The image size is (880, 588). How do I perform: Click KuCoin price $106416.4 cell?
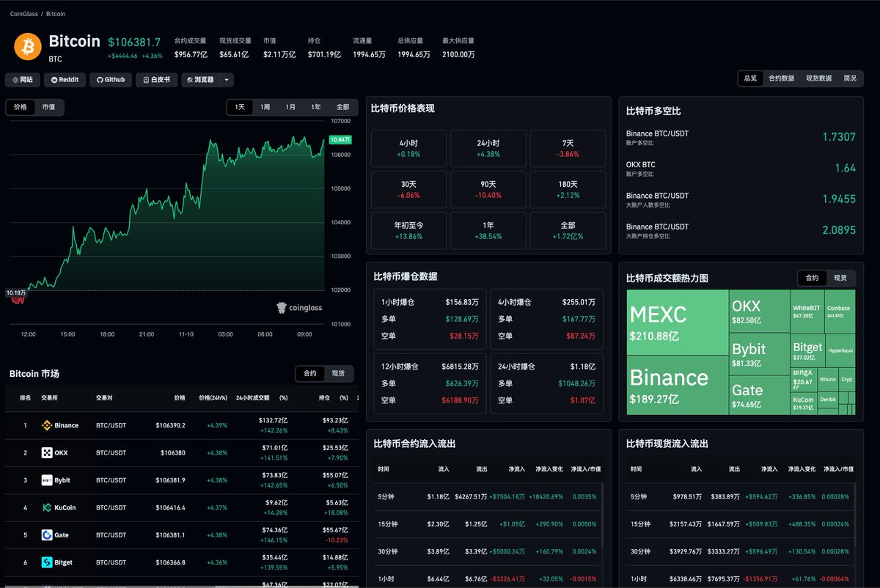click(170, 507)
